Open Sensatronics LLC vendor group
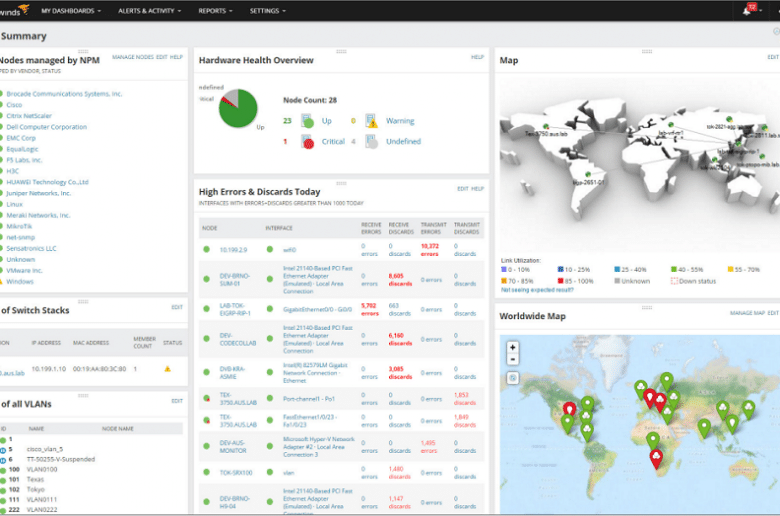The width and height of the screenshot is (780, 516). (x=31, y=248)
